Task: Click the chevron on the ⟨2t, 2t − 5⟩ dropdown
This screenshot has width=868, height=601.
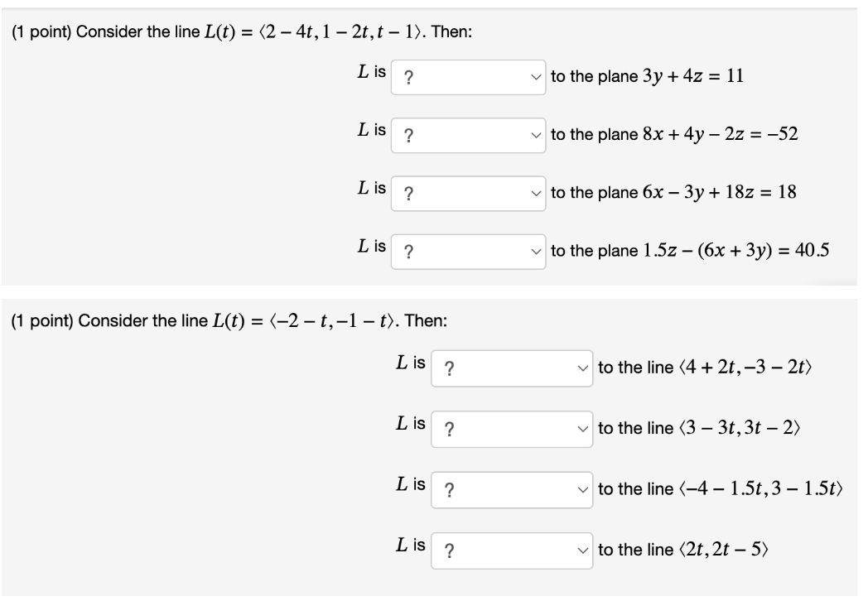Action: pos(582,549)
